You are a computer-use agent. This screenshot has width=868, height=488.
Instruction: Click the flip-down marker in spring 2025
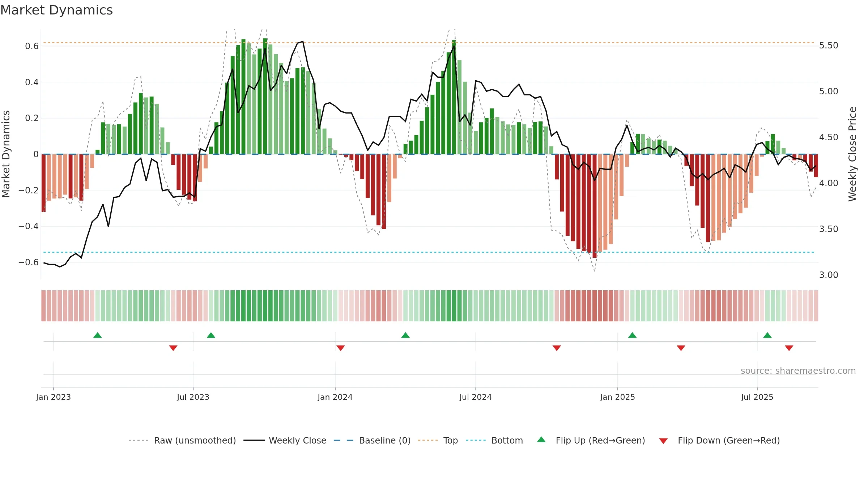(681, 348)
